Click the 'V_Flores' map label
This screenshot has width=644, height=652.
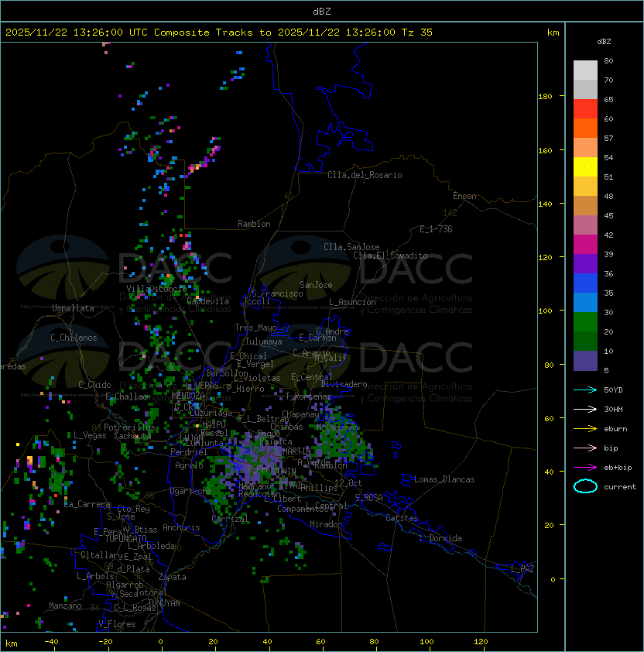click(x=117, y=624)
